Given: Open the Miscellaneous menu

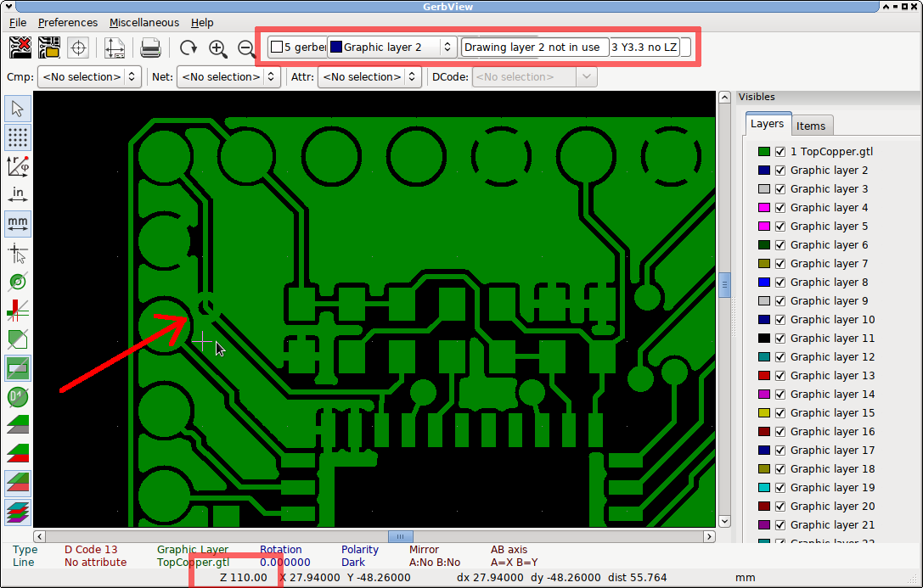Looking at the screenshot, I should 144,23.
